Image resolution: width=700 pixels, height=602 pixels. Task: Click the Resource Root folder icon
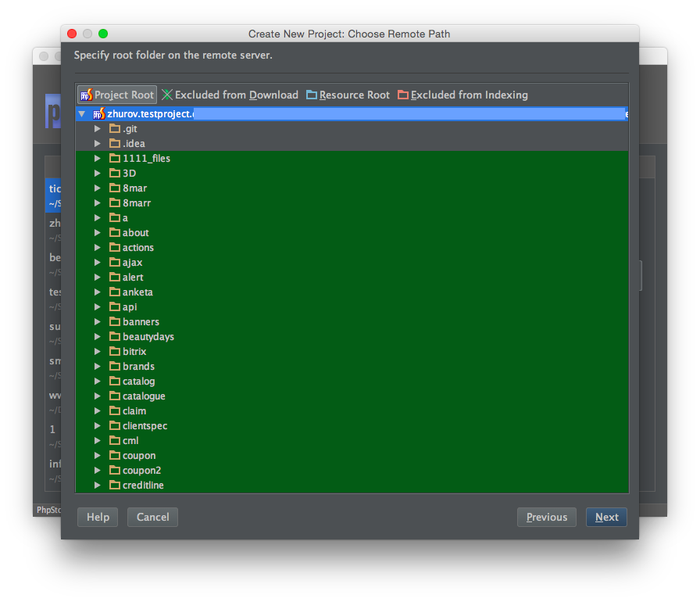pos(312,95)
